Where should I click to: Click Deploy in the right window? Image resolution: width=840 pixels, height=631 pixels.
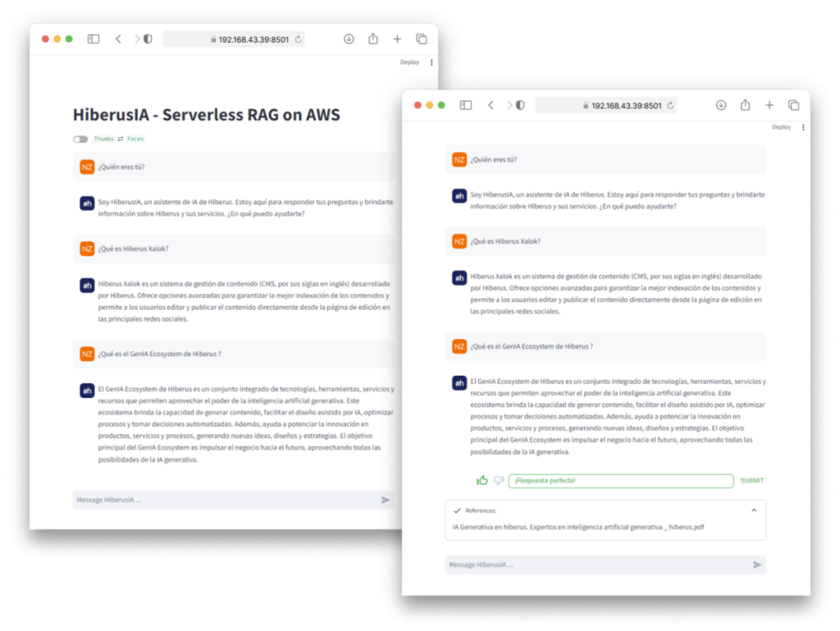(781, 127)
